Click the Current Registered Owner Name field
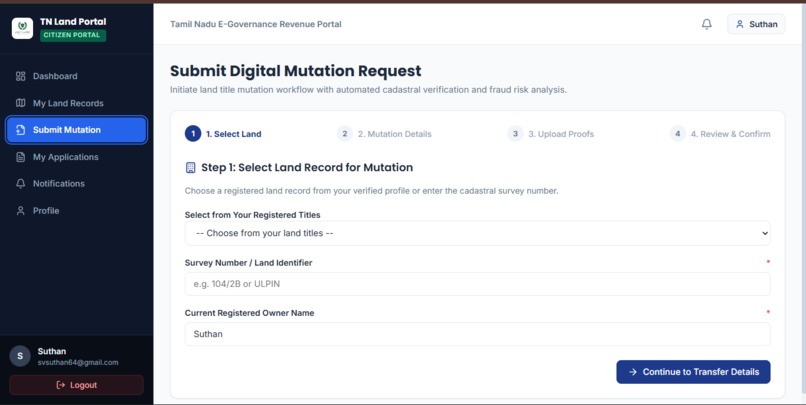The height and width of the screenshot is (405, 806). pyautogui.click(x=478, y=334)
